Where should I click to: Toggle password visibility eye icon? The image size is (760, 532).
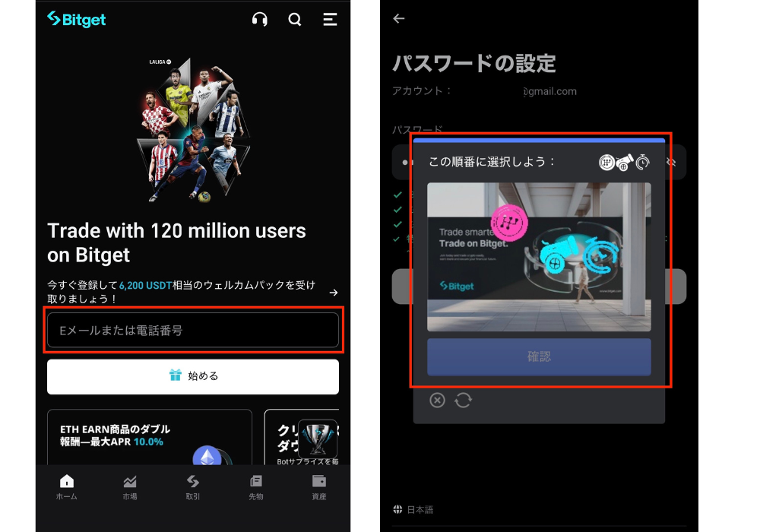click(671, 162)
